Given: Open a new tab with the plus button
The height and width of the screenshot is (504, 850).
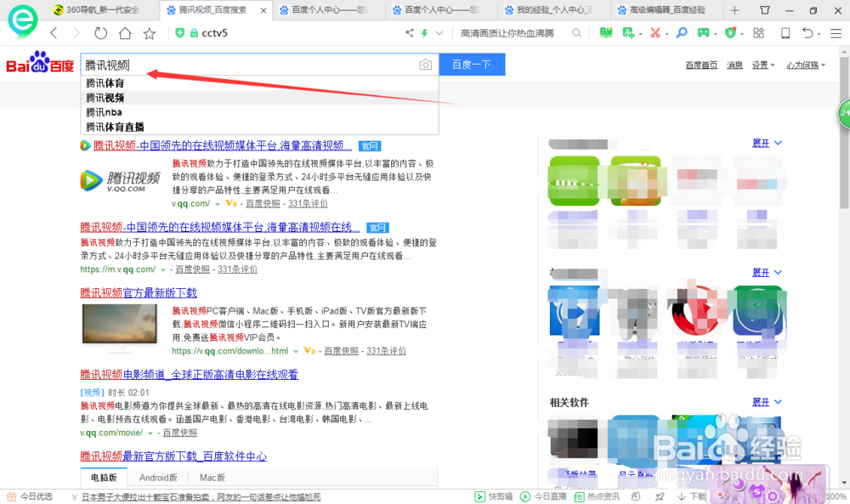Looking at the screenshot, I should pyautogui.click(x=734, y=9).
